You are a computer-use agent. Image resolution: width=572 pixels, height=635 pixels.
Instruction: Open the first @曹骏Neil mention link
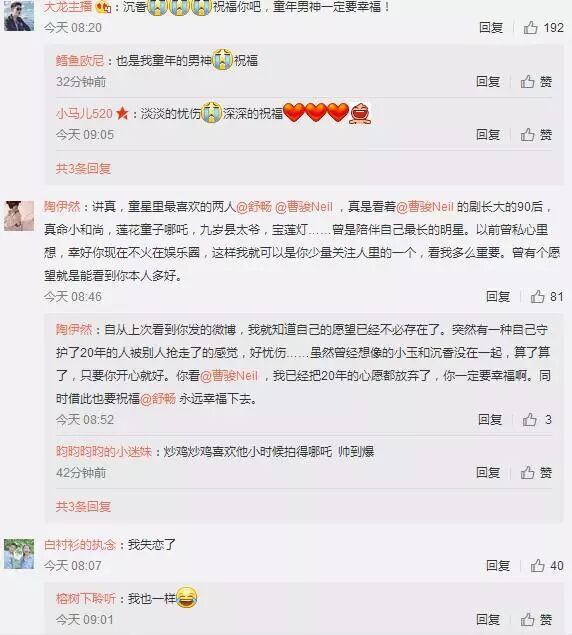(x=304, y=207)
